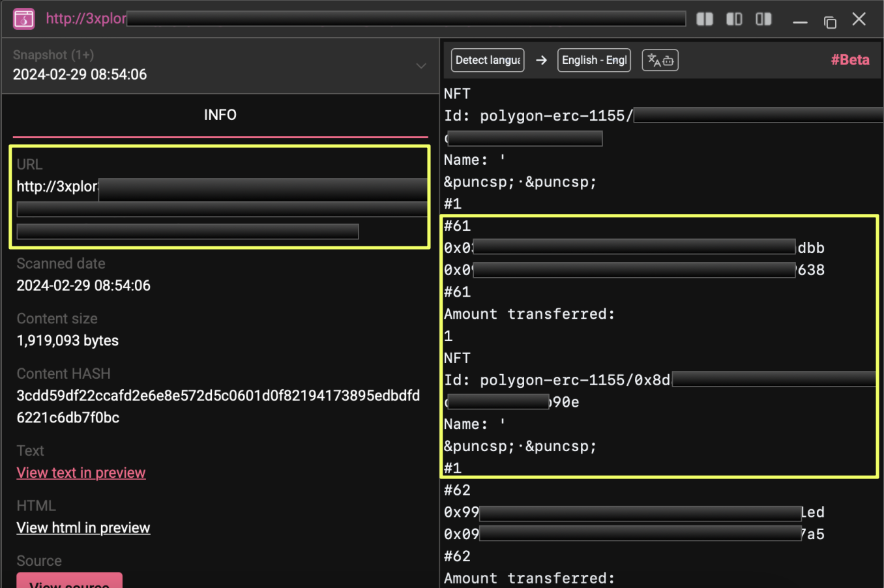
Task: Select the INFO tab
Action: (x=220, y=115)
